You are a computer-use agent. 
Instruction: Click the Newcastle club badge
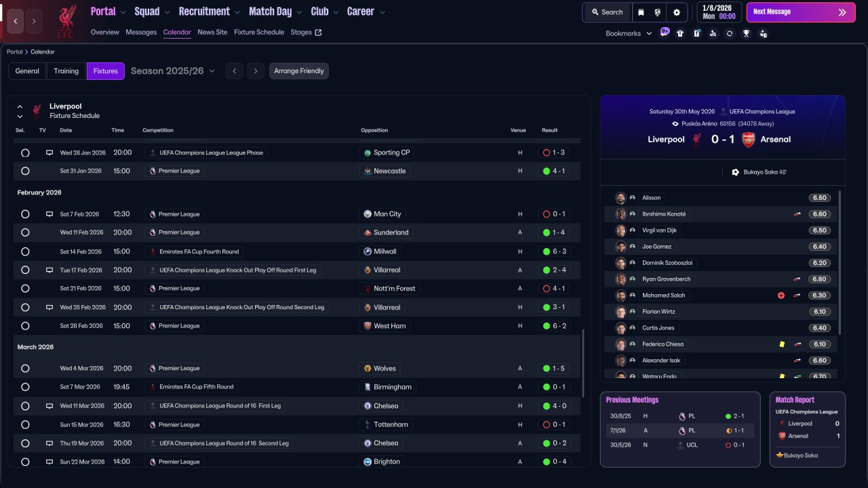[368, 171]
